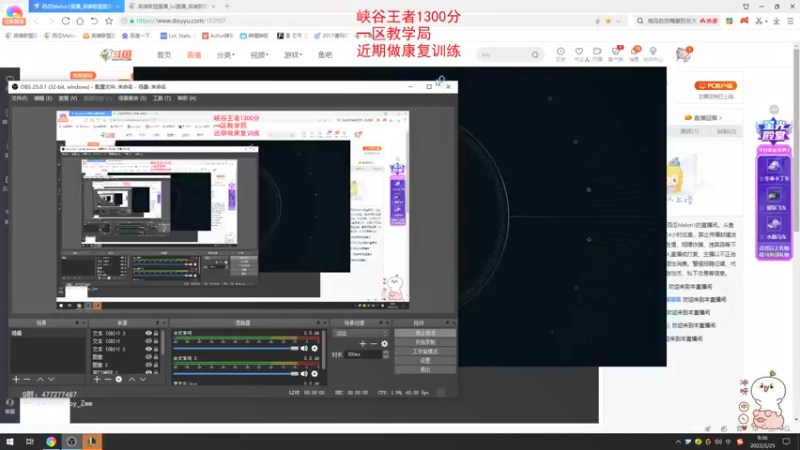Screen dimensions: 800x450
Task: Add a new scene in OBS Scenes panel
Action: coord(16,380)
